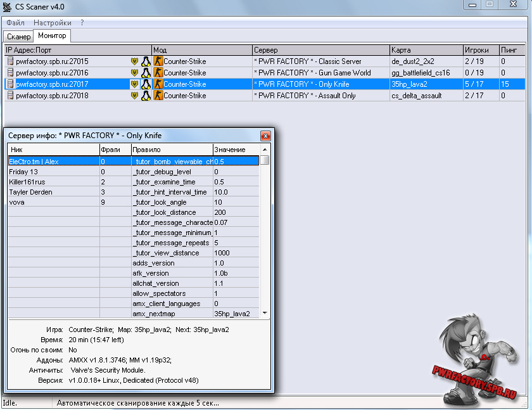Open the ? help menu
Viewport: 532px width, 410px height.
pos(82,22)
